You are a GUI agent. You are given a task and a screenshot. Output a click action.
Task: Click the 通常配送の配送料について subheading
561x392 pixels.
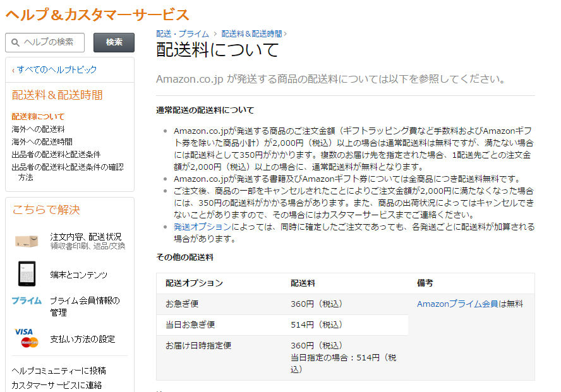(x=205, y=110)
